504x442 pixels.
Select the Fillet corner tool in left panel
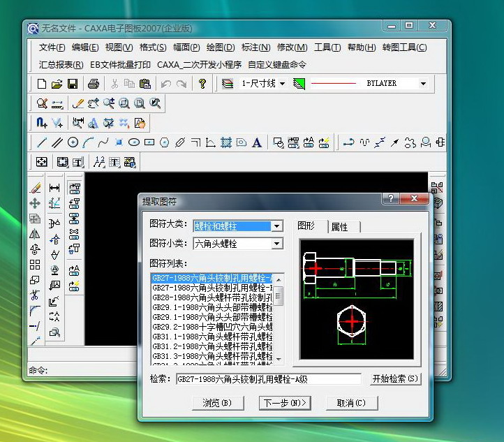pyautogui.click(x=35, y=310)
